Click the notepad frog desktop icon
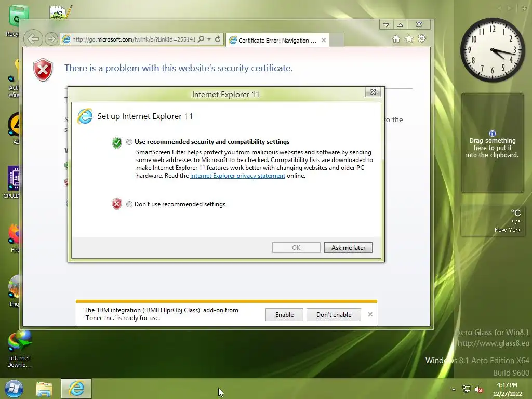Screen dimensions: 532x399 pyautogui.click(x=60, y=12)
